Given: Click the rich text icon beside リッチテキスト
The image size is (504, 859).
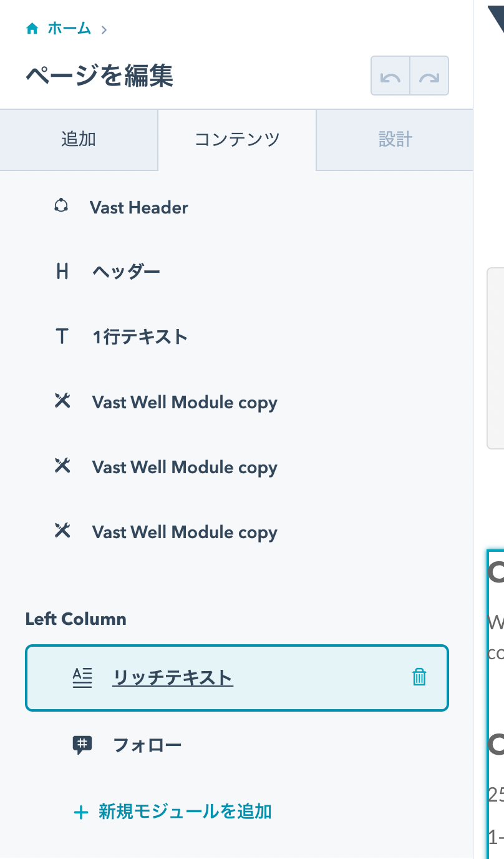Looking at the screenshot, I should pyautogui.click(x=82, y=677).
